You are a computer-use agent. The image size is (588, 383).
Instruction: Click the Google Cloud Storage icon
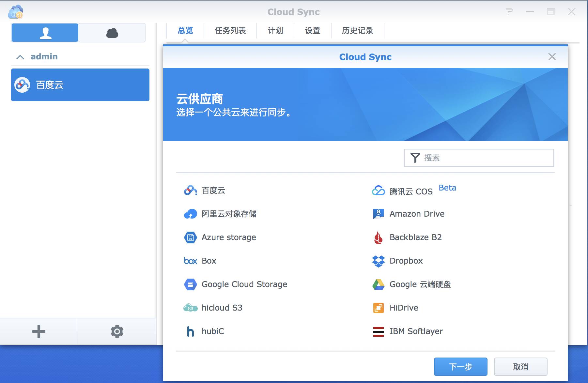[190, 284]
